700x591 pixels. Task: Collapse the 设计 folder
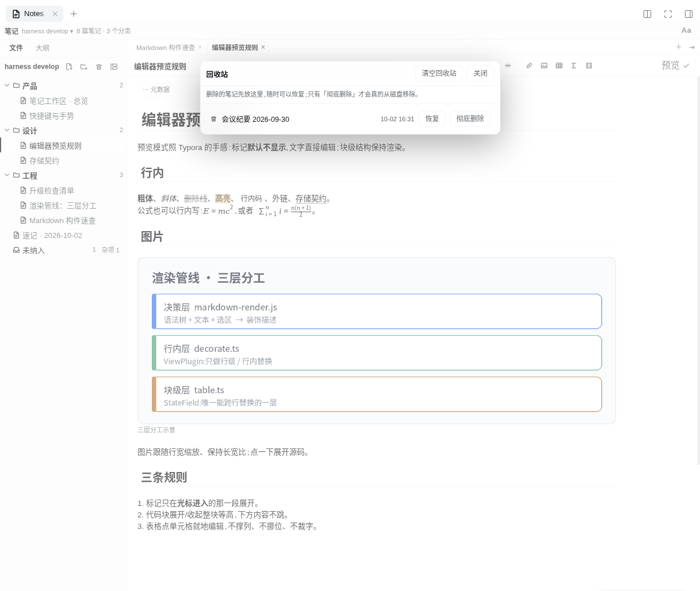[x=7, y=131]
